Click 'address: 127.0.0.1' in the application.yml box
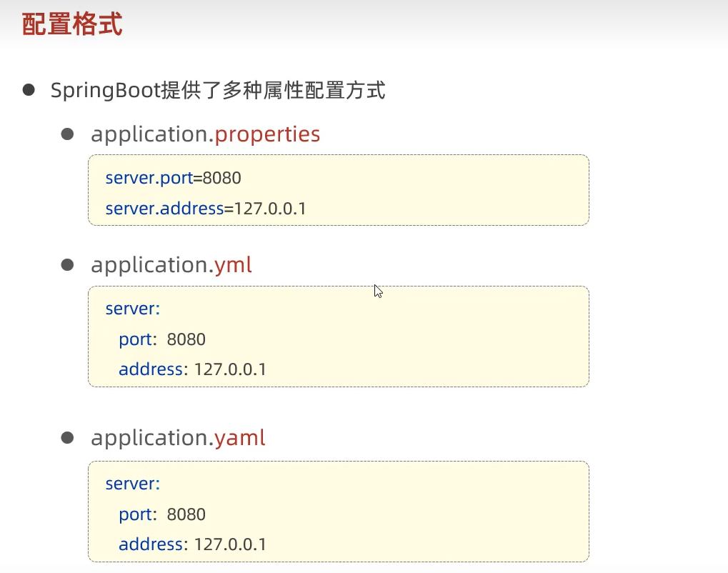The height and width of the screenshot is (573, 728). pos(192,369)
